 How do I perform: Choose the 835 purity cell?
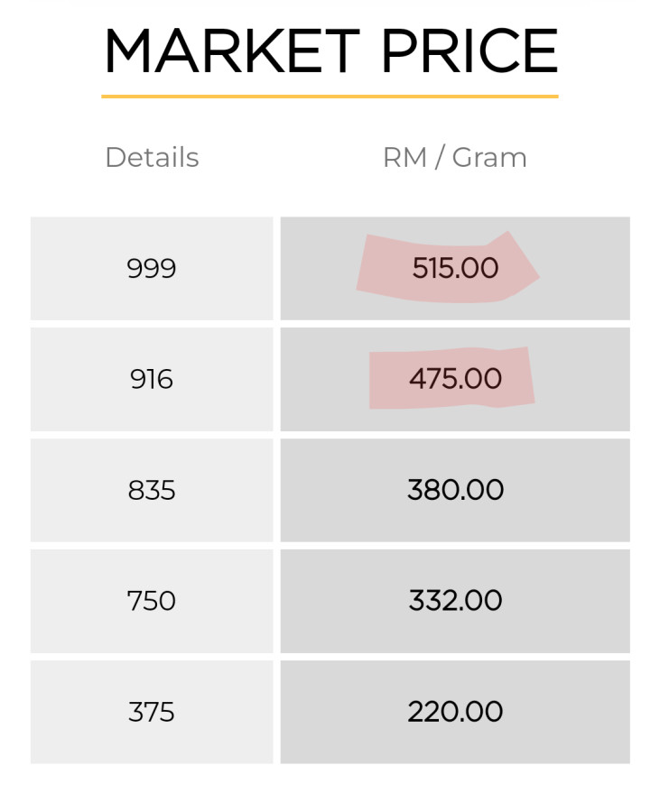pos(152,491)
